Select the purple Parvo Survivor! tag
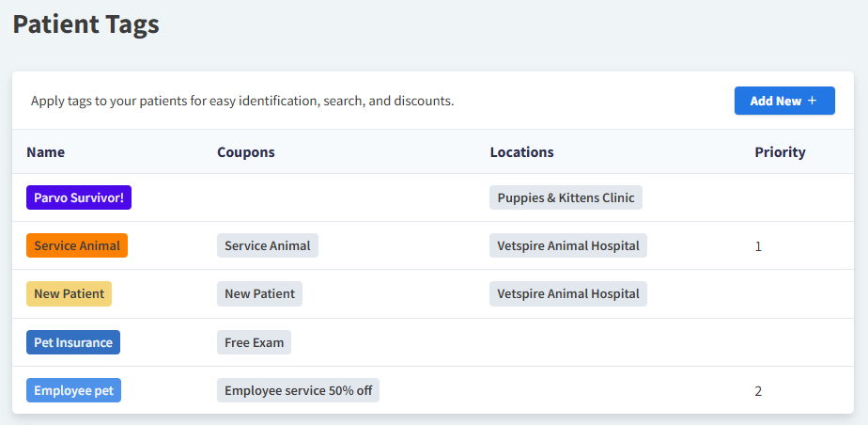868x425 pixels. pyautogui.click(x=80, y=197)
